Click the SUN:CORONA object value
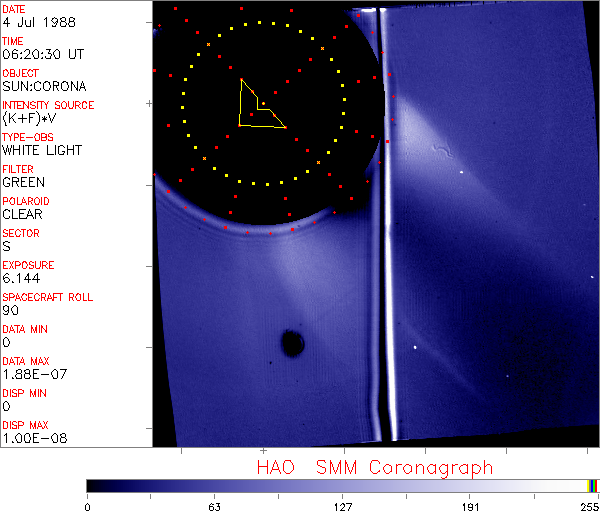 [43, 87]
